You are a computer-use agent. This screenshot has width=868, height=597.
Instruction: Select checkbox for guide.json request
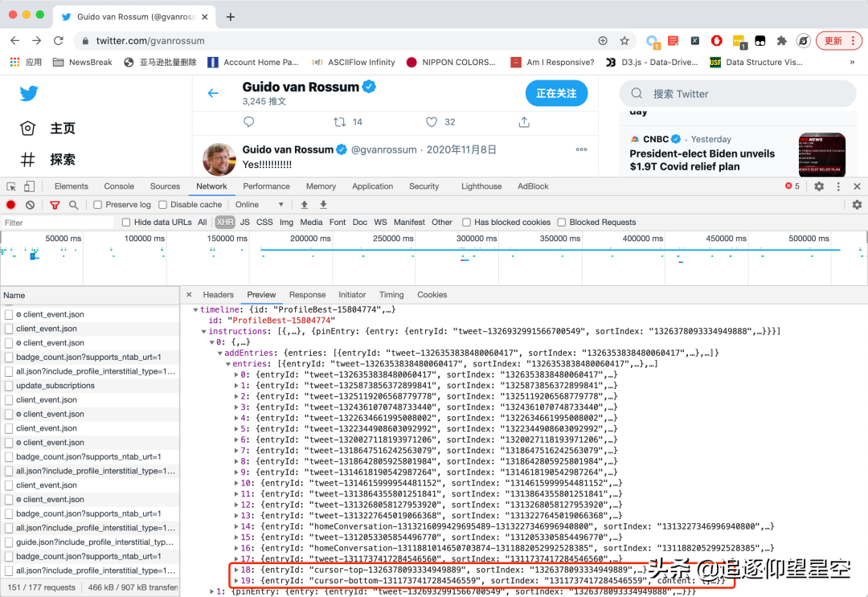9,542
